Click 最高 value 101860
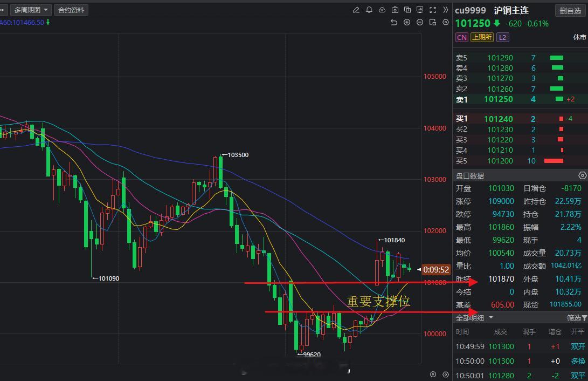Viewport: 588px width, 381px height. (501, 227)
